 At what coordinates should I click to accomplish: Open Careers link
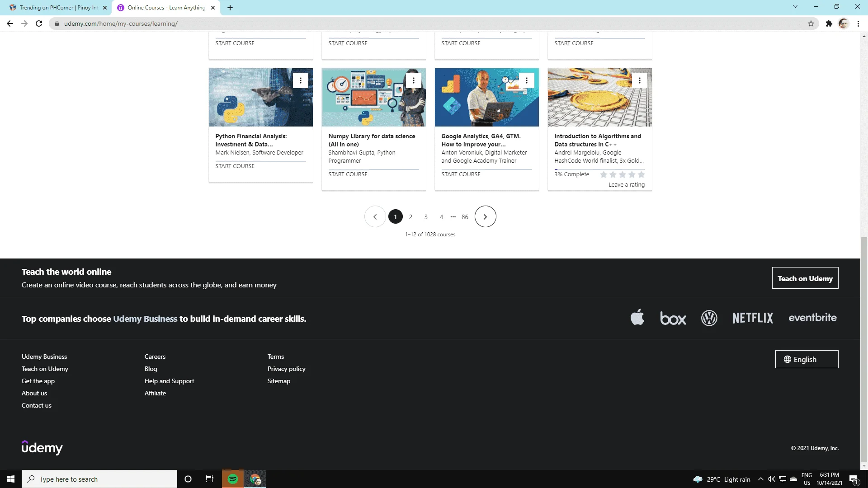pyautogui.click(x=155, y=357)
